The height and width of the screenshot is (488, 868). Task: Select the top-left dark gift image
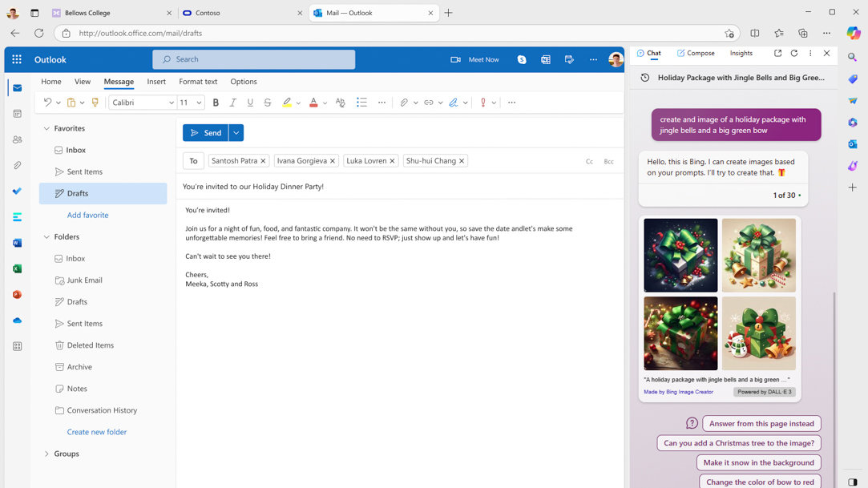tap(680, 255)
